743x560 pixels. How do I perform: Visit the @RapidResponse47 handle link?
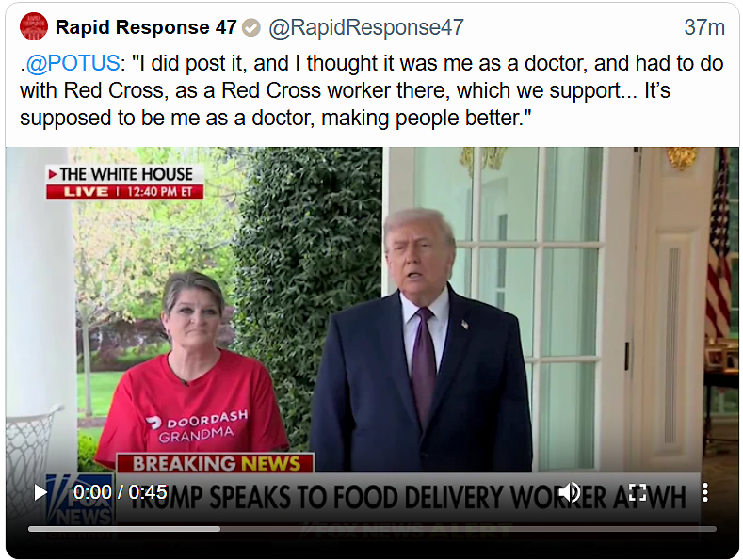click(365, 27)
